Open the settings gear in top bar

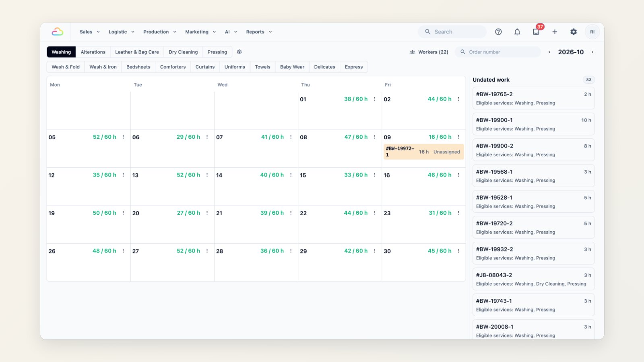click(x=574, y=32)
